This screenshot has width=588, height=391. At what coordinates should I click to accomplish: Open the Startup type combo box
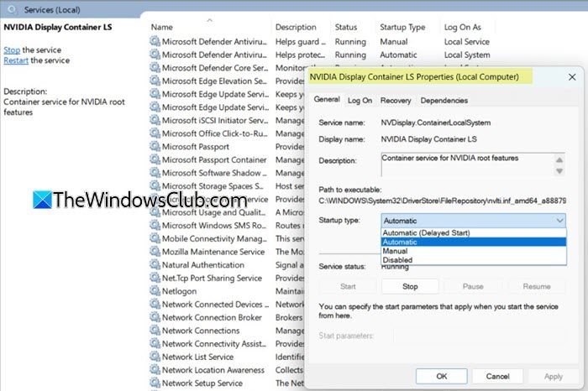tap(473, 221)
